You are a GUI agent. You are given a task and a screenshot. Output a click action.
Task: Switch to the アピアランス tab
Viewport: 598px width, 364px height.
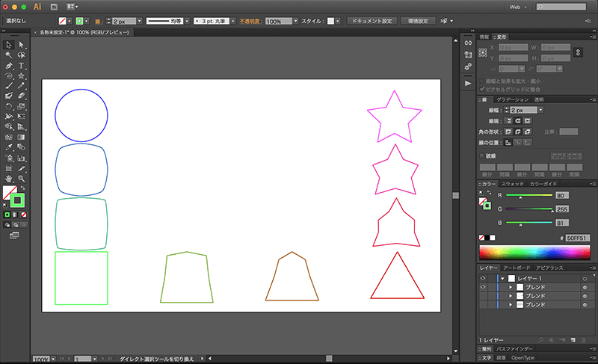pos(549,268)
